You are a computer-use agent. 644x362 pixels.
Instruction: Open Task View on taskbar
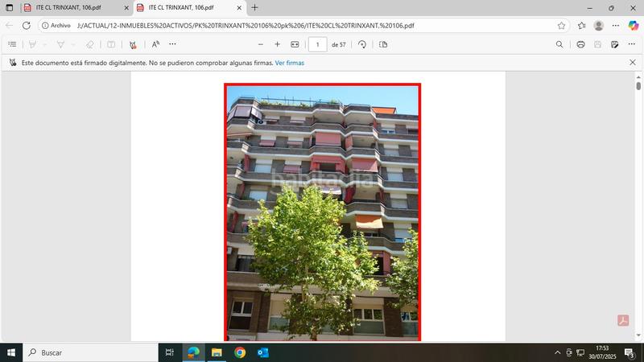169,352
